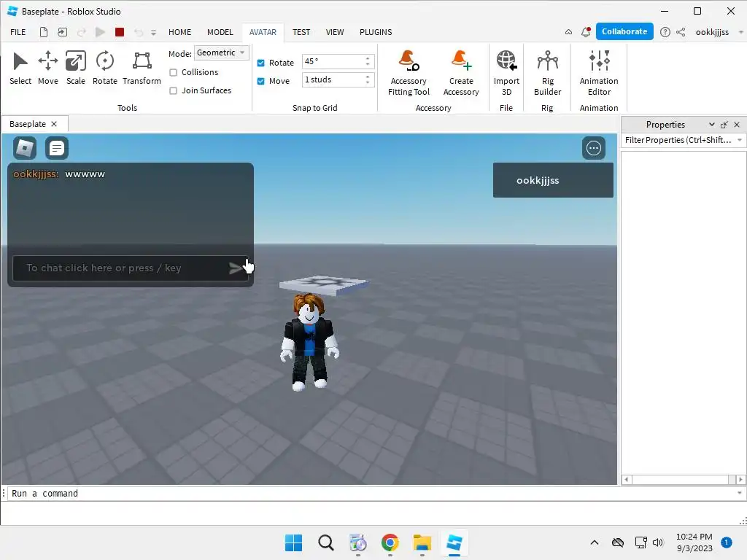747x560 pixels.
Task: Open the FILE menu
Action: pyautogui.click(x=18, y=32)
